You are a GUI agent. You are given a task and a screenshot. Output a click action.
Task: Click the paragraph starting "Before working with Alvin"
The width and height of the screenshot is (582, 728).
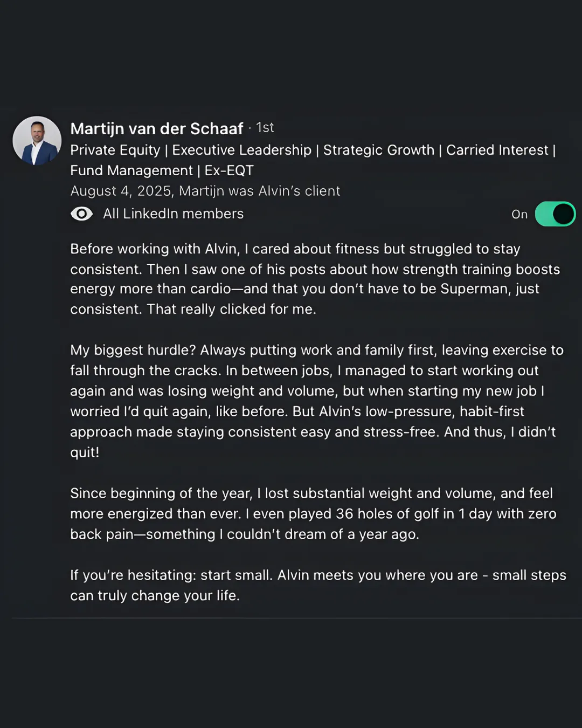(315, 279)
